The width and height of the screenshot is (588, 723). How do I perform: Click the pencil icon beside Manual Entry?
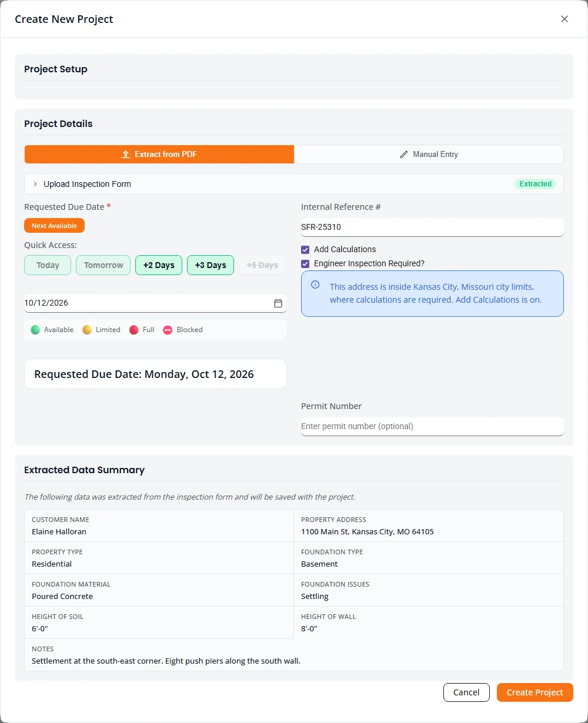tap(404, 154)
